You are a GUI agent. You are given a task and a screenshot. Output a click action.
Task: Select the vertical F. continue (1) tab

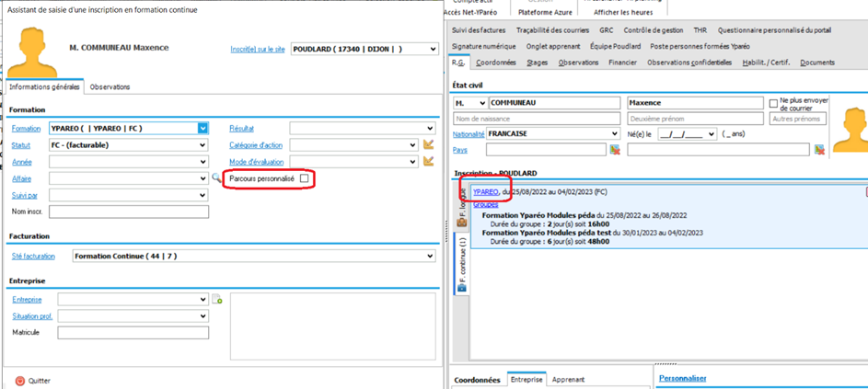click(462, 266)
